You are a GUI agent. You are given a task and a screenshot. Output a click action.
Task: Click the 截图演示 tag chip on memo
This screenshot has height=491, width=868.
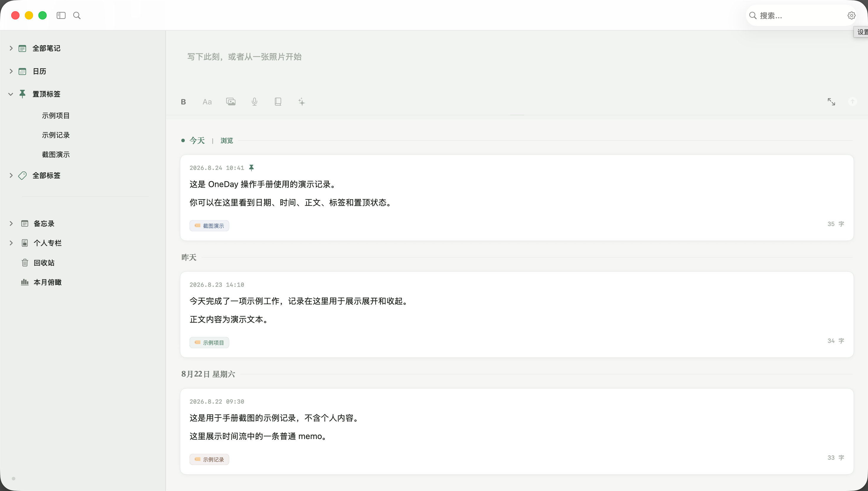(209, 226)
